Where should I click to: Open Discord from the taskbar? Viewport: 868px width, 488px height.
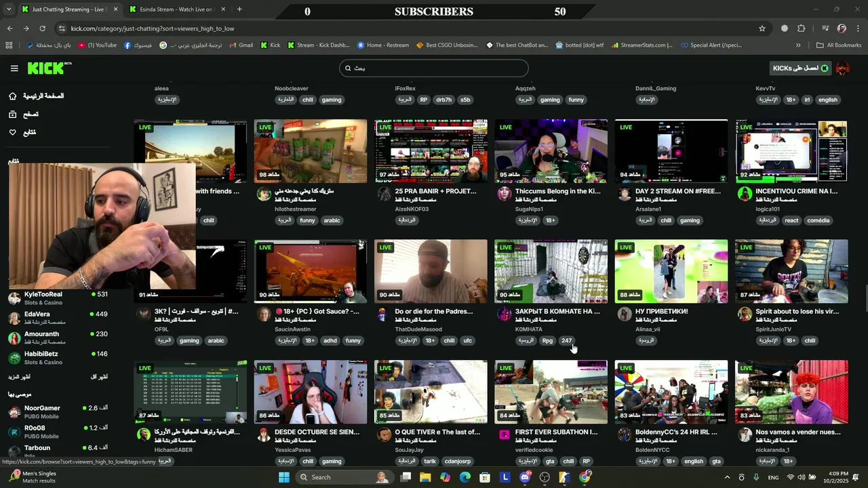(x=524, y=477)
